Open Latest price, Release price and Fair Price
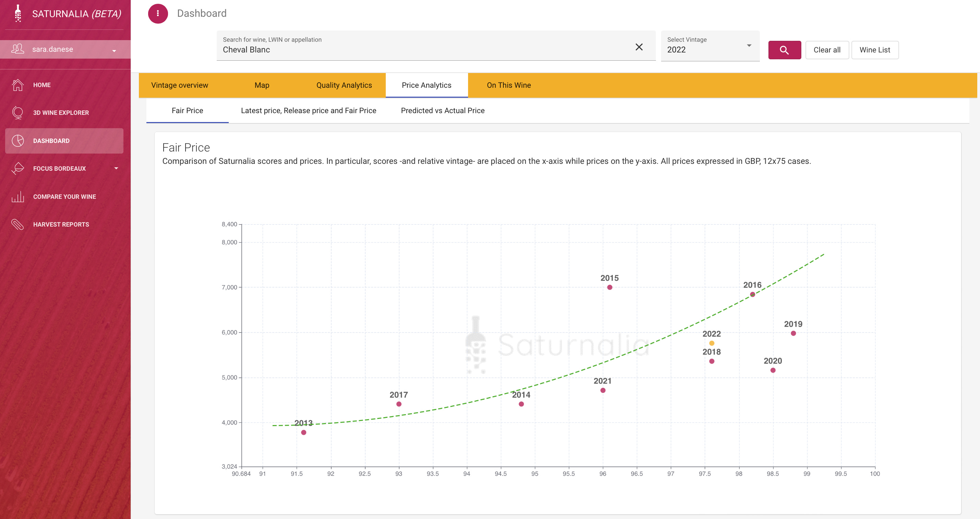Viewport: 980px width, 519px height. (308, 111)
